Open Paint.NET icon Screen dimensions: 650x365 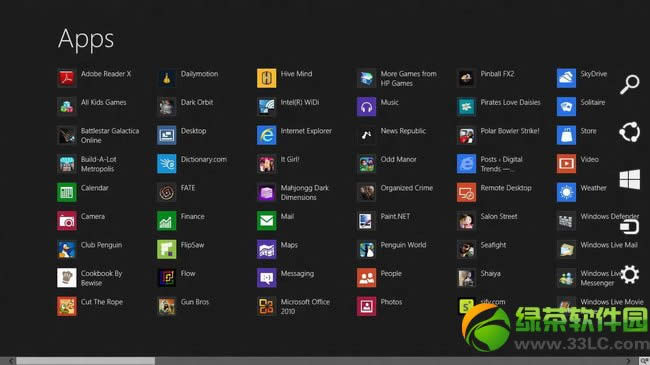pos(366,221)
